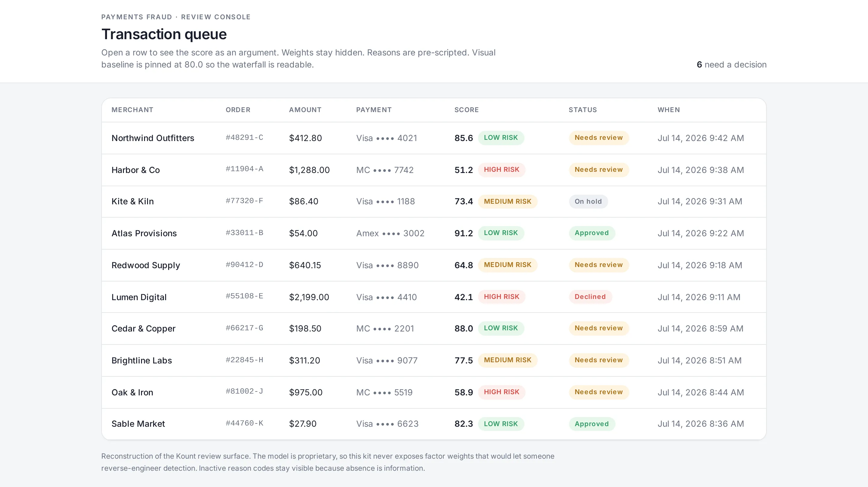The width and height of the screenshot is (868, 487).
Task: Click the HIGH RISK badge for score 42.1
Action: pos(502,297)
